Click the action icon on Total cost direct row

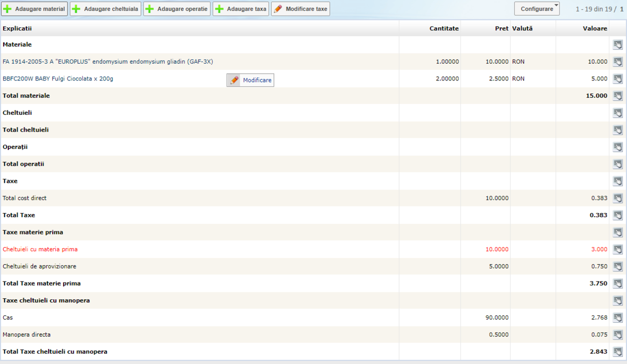pos(618,198)
